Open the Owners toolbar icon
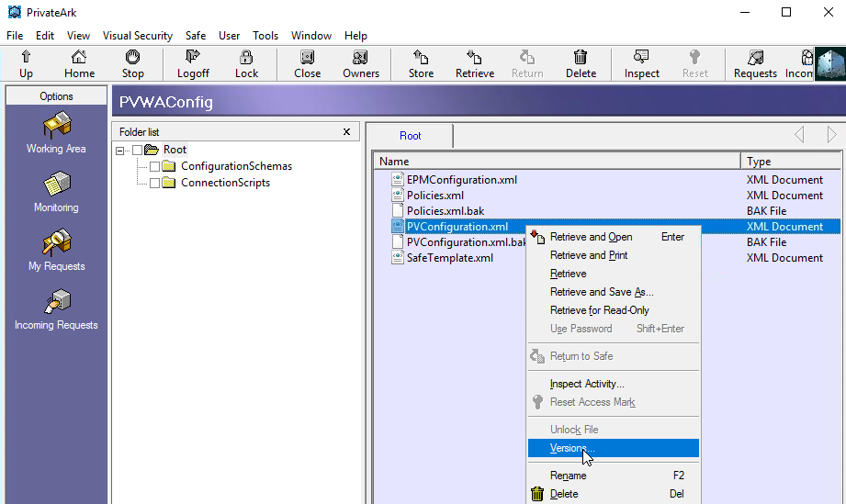 pos(360,63)
